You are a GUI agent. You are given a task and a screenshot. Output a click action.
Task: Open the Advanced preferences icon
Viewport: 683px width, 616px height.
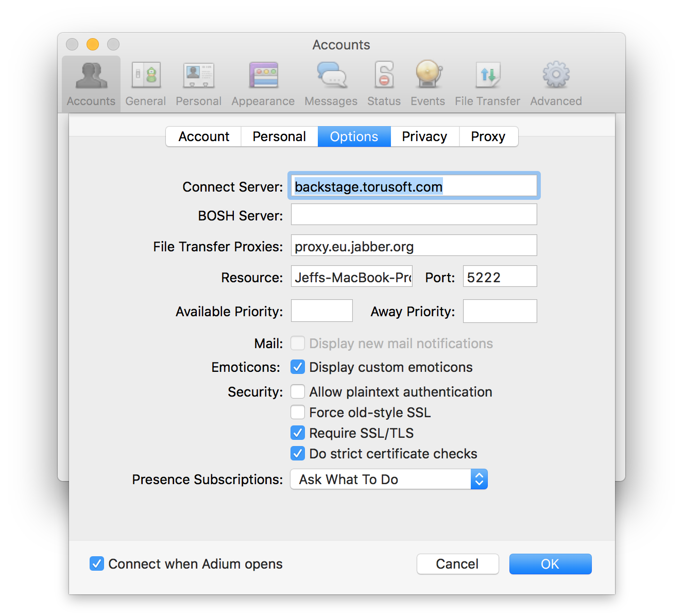tap(556, 81)
